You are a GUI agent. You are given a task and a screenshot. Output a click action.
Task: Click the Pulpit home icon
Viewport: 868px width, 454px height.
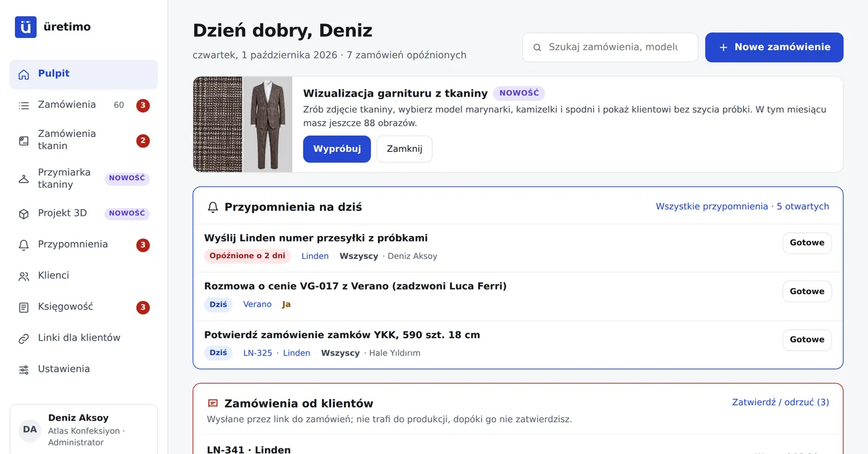pyautogui.click(x=24, y=74)
